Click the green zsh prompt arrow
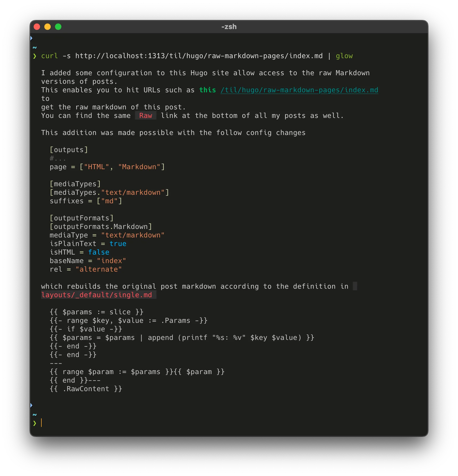The width and height of the screenshot is (458, 476). click(x=35, y=56)
